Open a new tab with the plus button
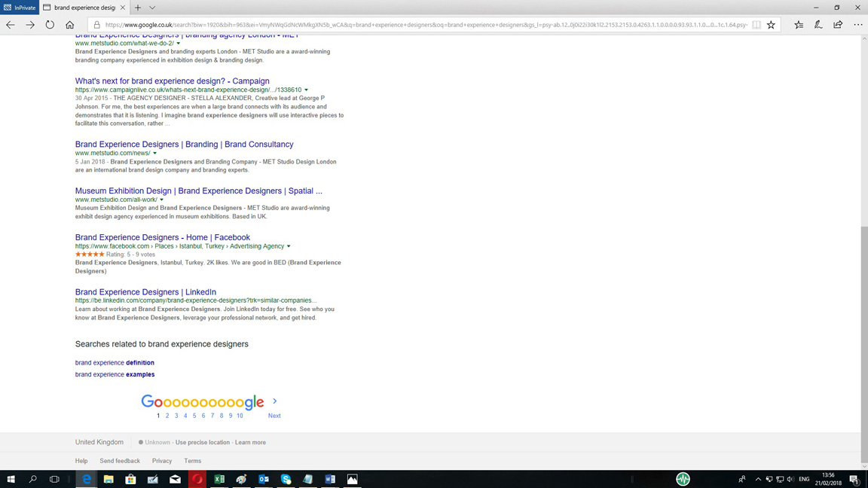 pyautogui.click(x=138, y=8)
